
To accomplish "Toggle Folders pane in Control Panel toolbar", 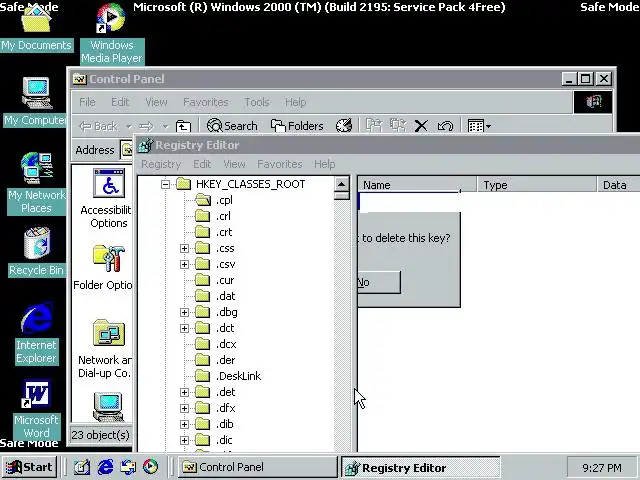I will (x=297, y=126).
